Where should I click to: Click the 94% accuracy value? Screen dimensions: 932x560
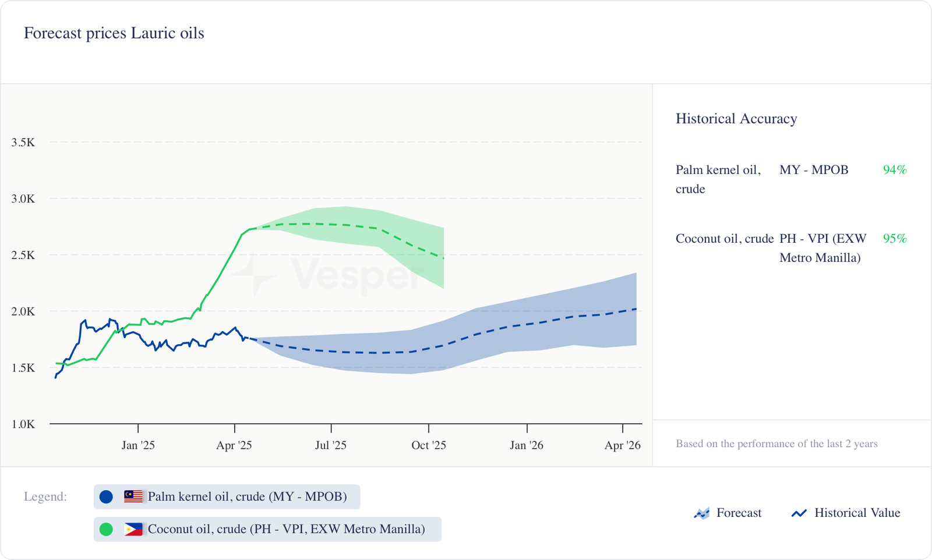[895, 170]
